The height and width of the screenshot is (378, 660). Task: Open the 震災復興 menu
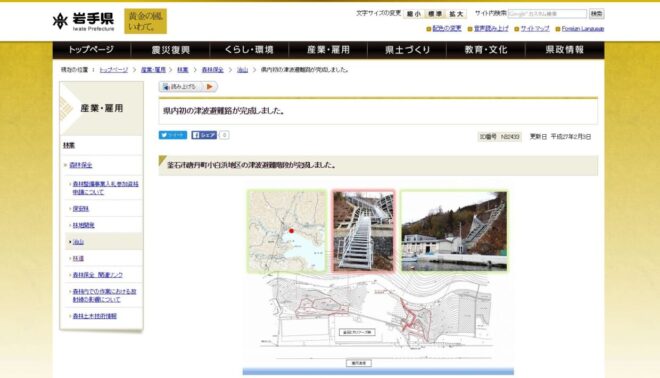(x=170, y=50)
